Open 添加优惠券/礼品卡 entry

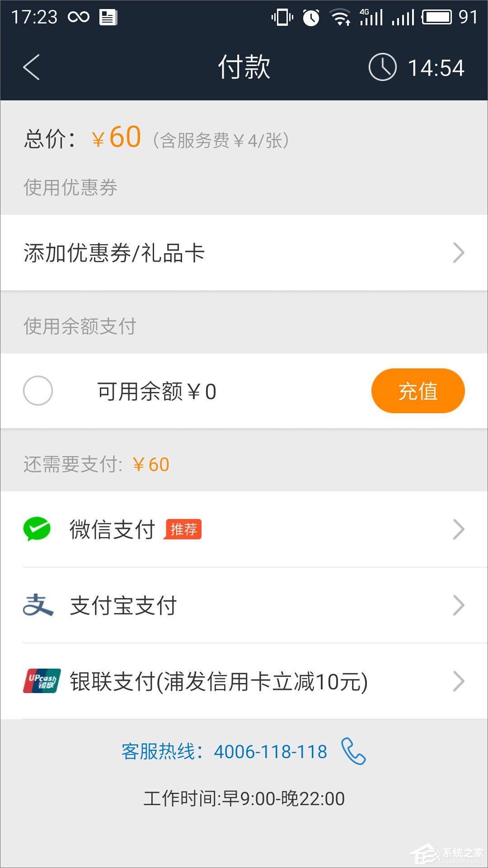coord(114,253)
